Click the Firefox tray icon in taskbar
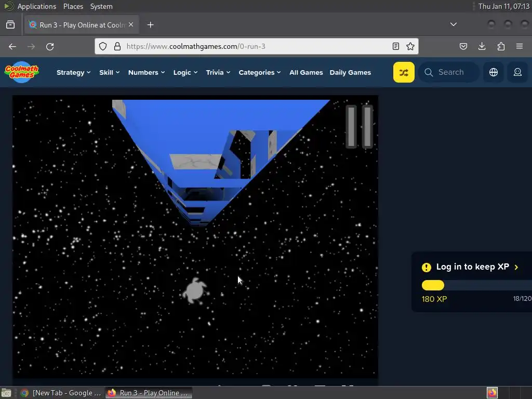This screenshot has width=532, height=399. click(492, 393)
